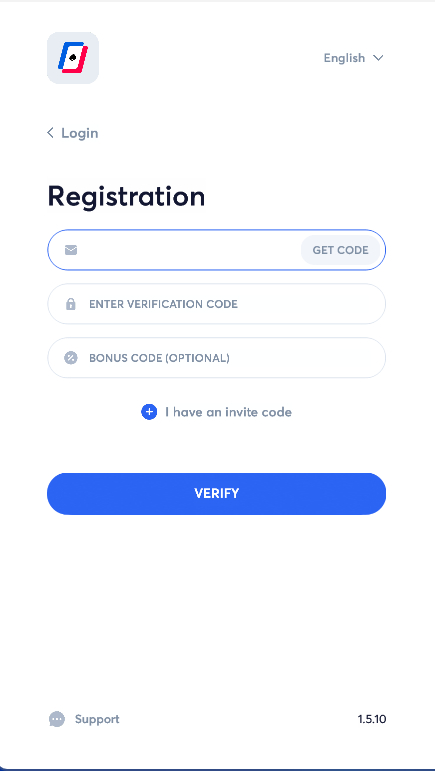
Task: Select the Enter Verification Code field
Action: coord(216,304)
